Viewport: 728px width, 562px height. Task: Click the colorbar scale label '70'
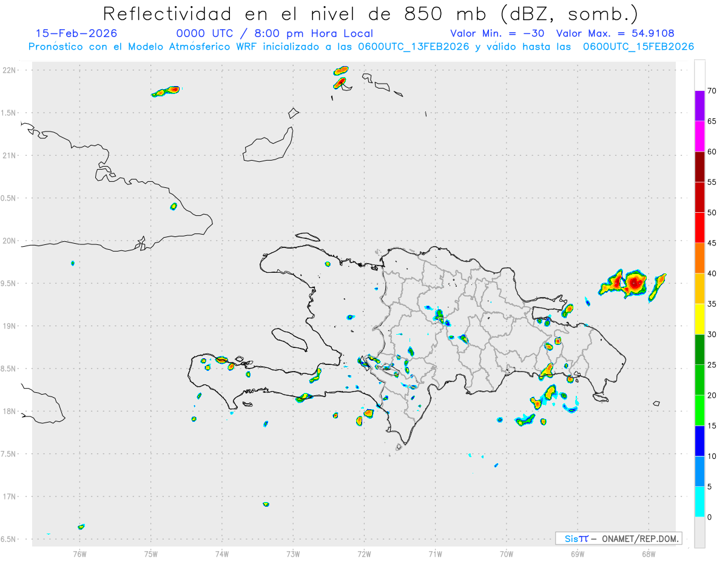coord(712,91)
